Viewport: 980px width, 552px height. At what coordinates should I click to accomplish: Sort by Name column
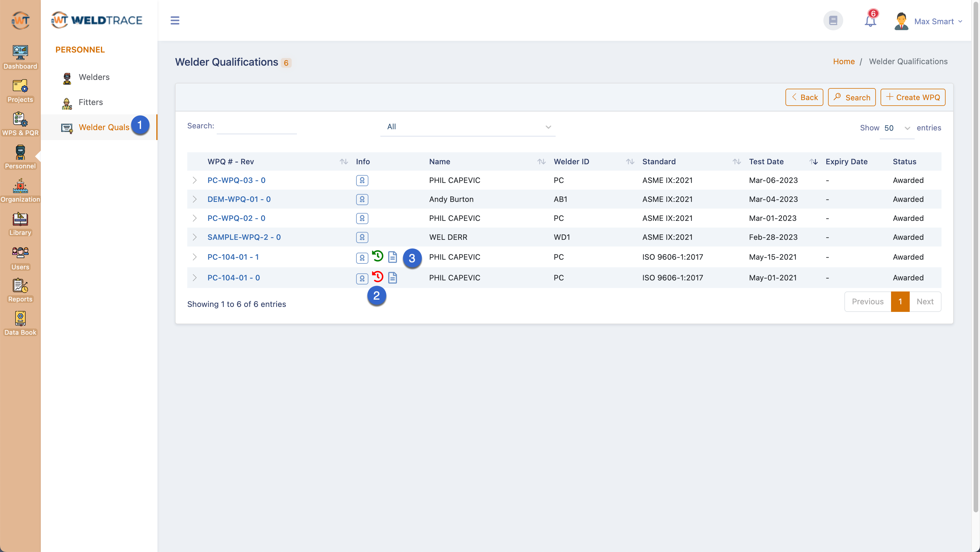(487, 162)
